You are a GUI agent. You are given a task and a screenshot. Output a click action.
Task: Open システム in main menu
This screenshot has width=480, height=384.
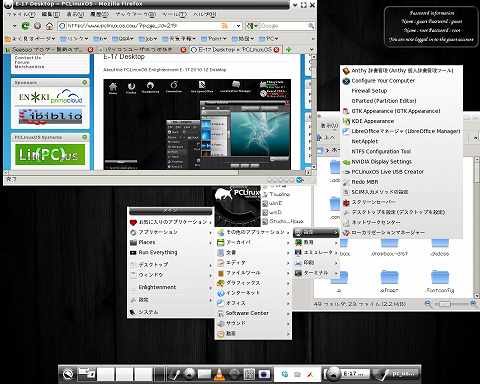[x=170, y=312]
